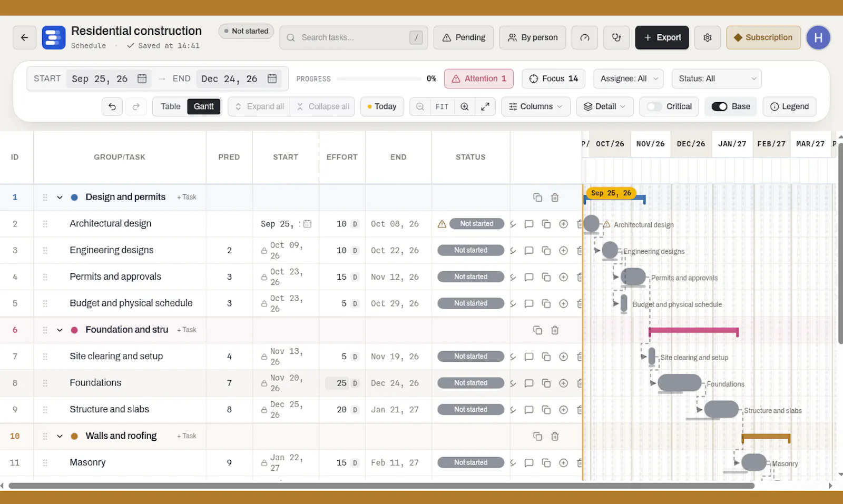This screenshot has height=504, width=843.
Task: Click the dashboard gauge icon
Action: point(584,37)
